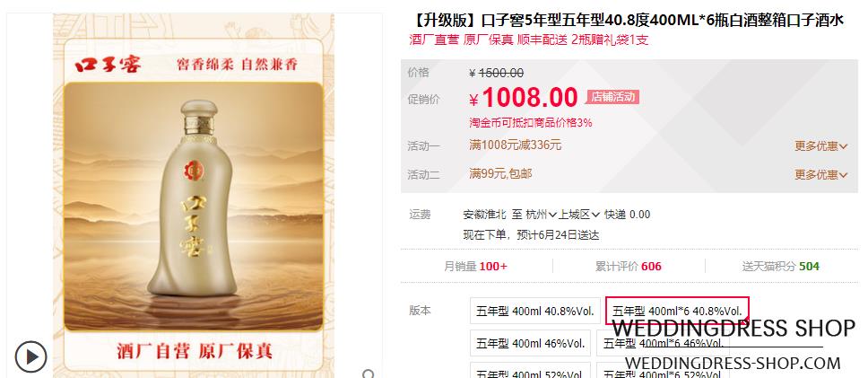
Task: Expand 更多优惠 for 活动二
Action: [x=821, y=174]
